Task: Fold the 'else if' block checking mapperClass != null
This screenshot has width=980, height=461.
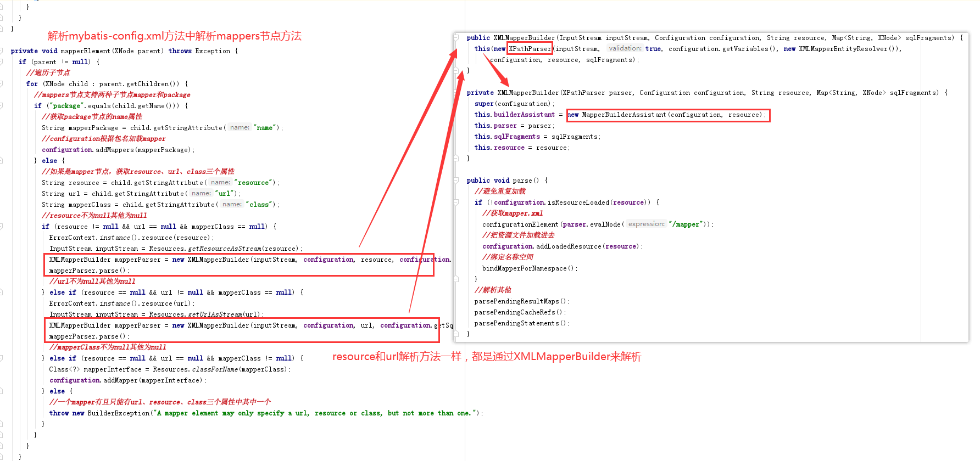Action: pyautogui.click(x=2, y=358)
